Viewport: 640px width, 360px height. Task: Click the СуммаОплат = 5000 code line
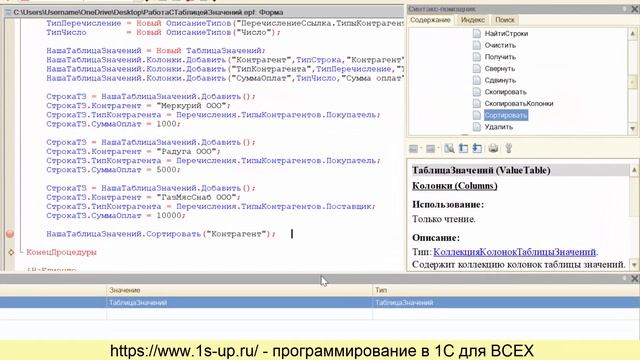click(113, 170)
